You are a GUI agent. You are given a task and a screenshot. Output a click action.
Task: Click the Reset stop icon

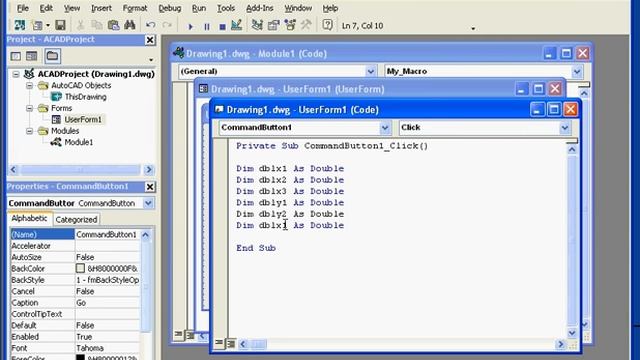pyautogui.click(x=222, y=27)
